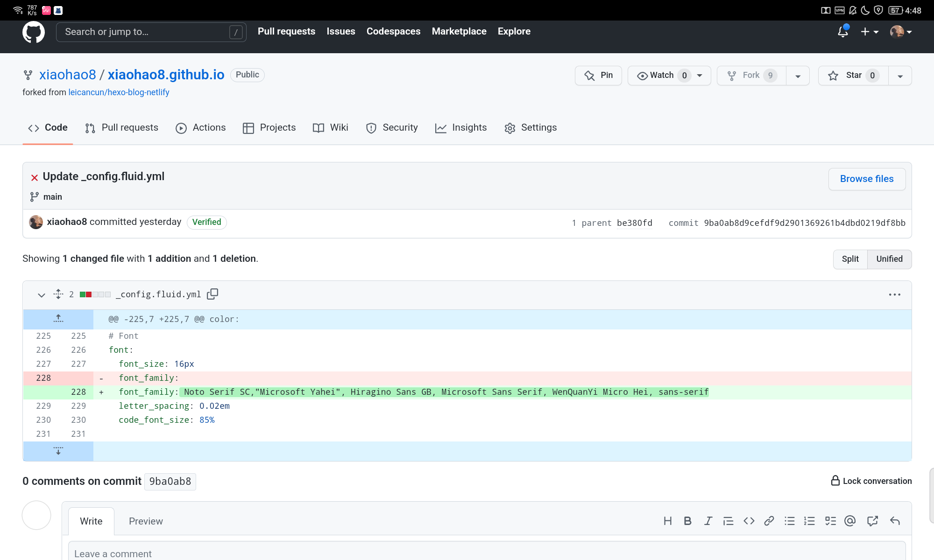934x560 pixels.
Task: Switch diff view to Split
Action: [850, 259]
